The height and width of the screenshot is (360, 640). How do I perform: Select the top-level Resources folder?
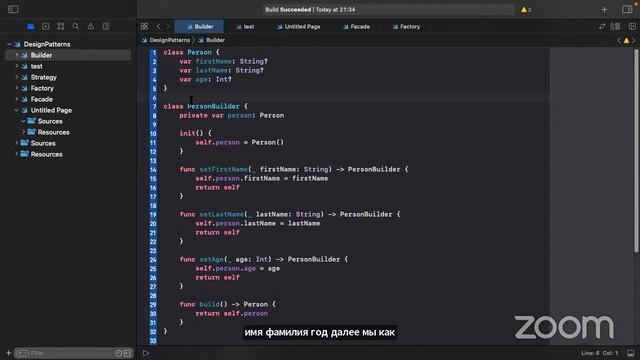(x=47, y=154)
